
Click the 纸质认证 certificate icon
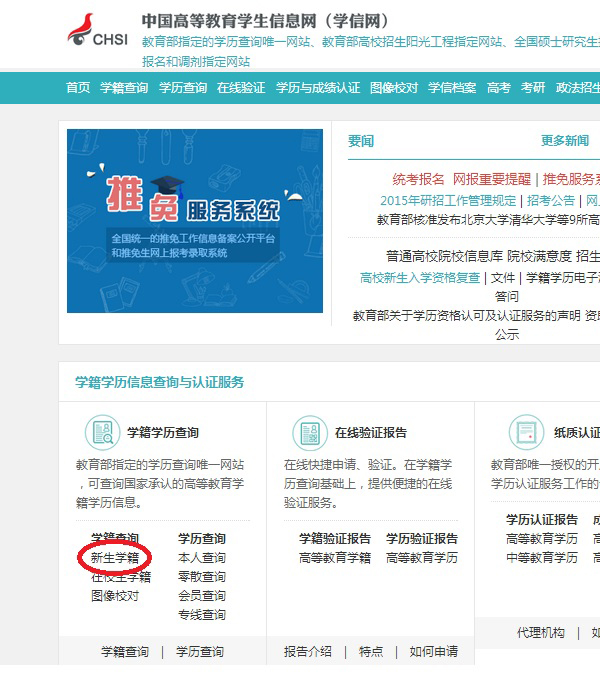526,432
